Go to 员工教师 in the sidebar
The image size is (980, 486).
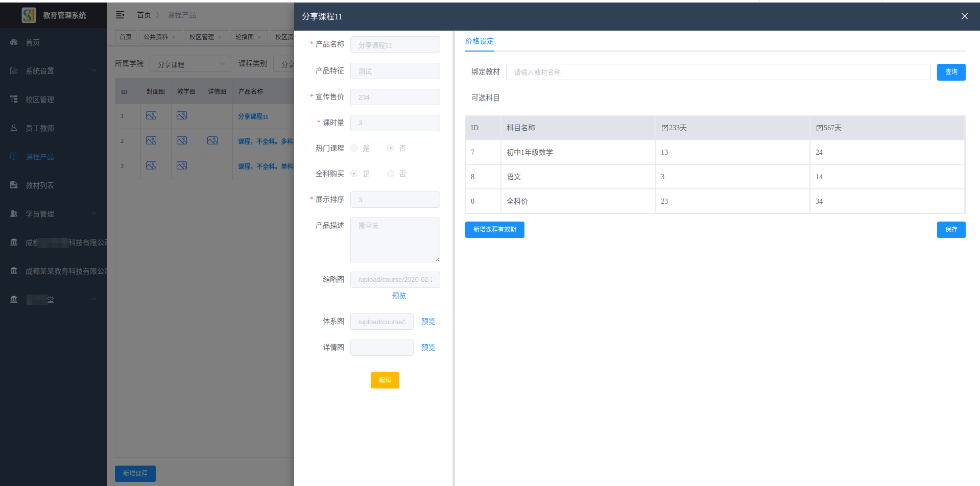[x=40, y=128]
